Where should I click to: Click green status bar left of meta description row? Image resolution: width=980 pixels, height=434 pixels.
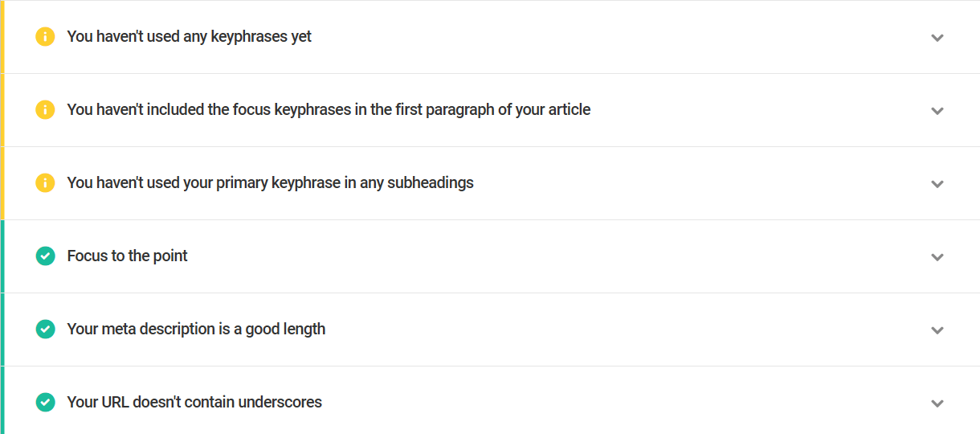point(2,330)
